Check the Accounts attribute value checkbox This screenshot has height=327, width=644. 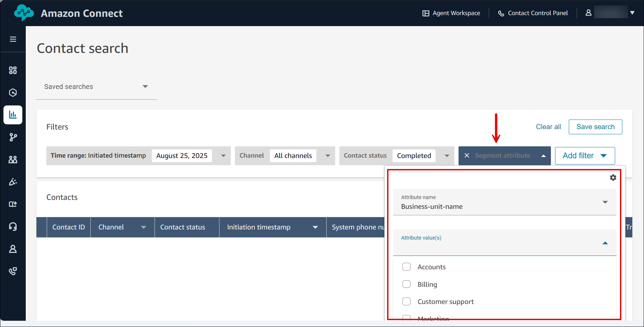point(406,267)
